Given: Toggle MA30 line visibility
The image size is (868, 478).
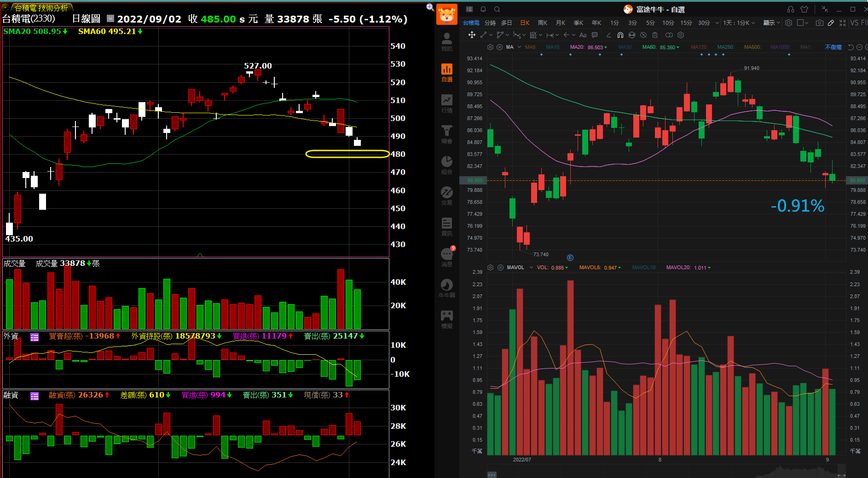Looking at the screenshot, I should pos(625,47).
